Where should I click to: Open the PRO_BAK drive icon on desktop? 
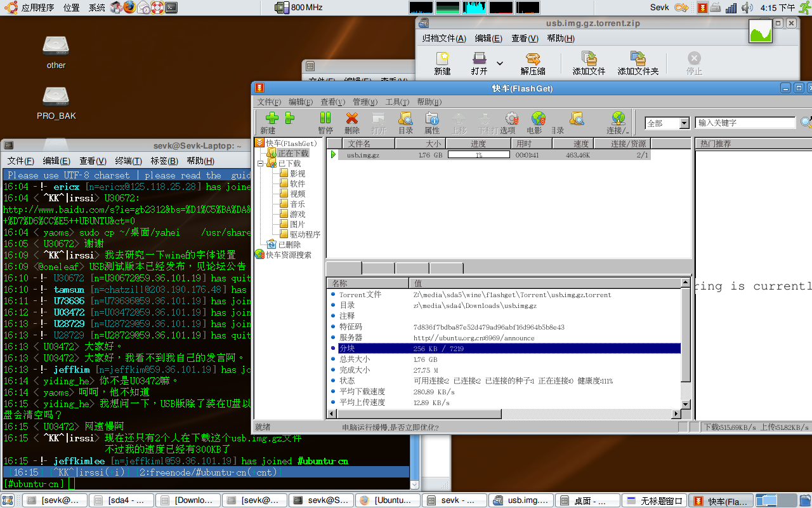(x=56, y=97)
